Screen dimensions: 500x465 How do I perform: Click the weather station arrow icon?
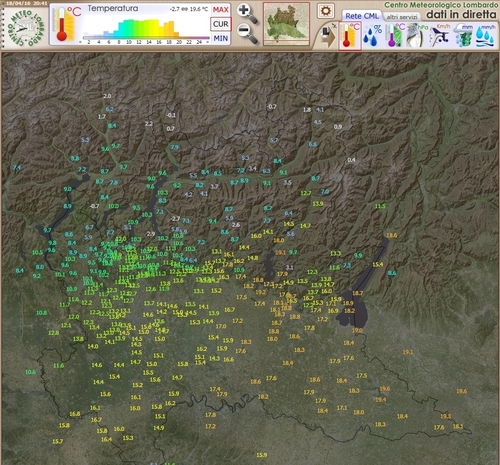[x=328, y=35]
